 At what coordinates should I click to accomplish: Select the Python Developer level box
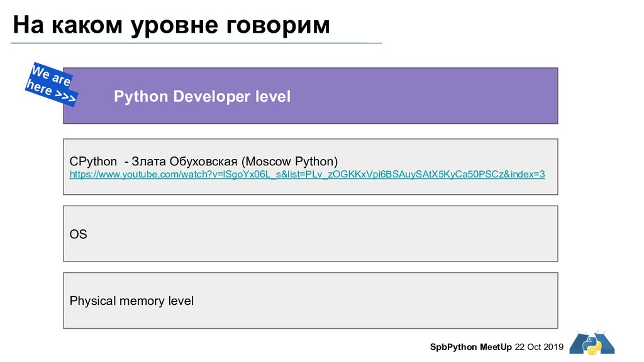pos(311,96)
